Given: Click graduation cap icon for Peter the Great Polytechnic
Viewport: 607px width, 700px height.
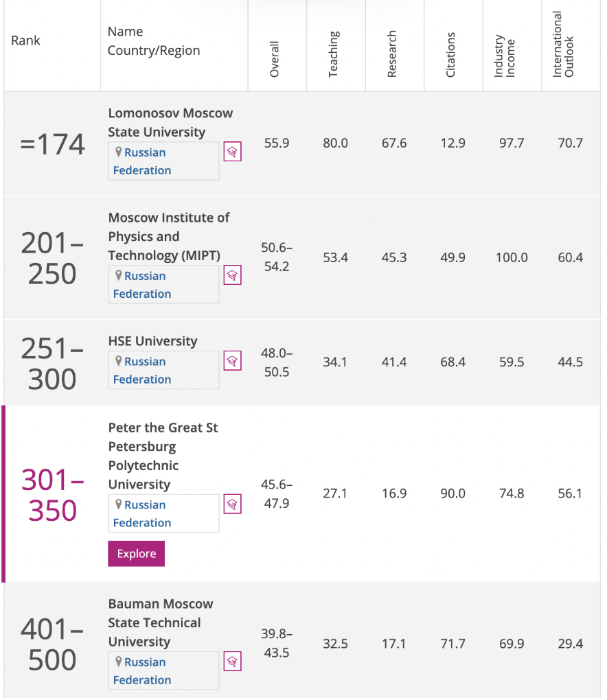Looking at the screenshot, I should 232,504.
